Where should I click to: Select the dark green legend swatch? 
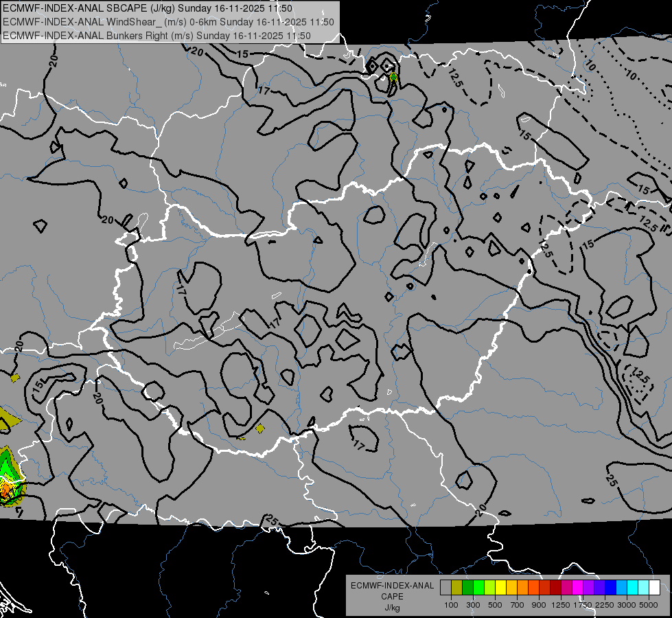point(467,588)
